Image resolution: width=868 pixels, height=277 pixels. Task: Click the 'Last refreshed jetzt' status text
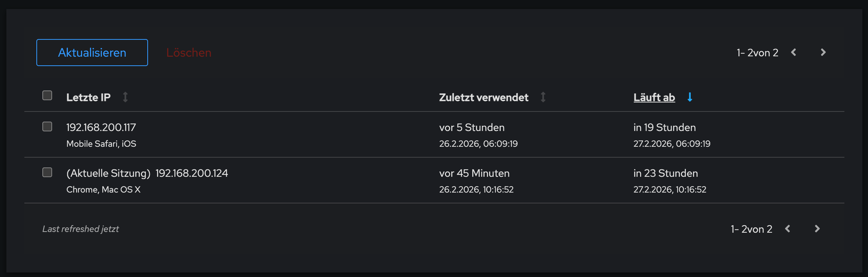(x=81, y=229)
